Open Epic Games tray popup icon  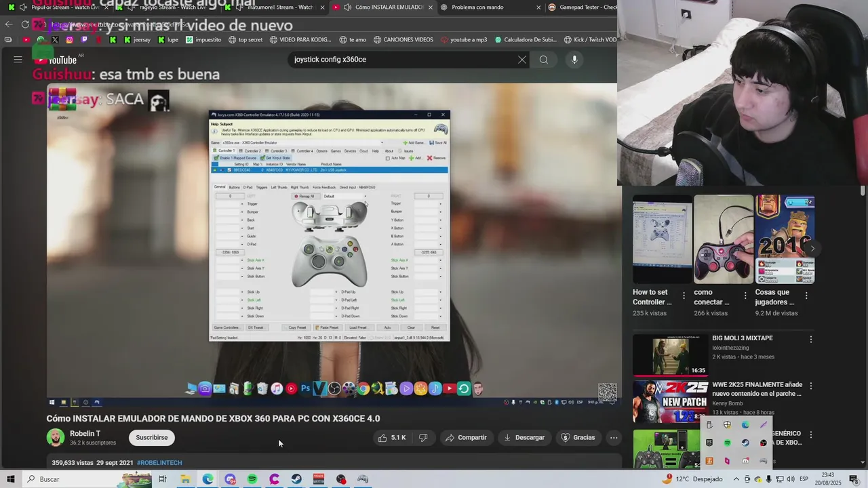click(709, 443)
